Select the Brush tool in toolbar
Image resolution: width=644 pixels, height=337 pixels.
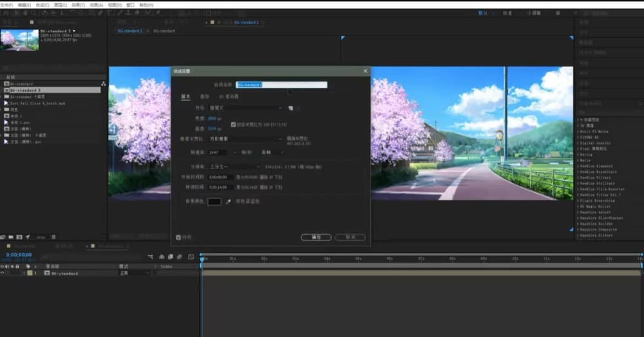(120, 13)
